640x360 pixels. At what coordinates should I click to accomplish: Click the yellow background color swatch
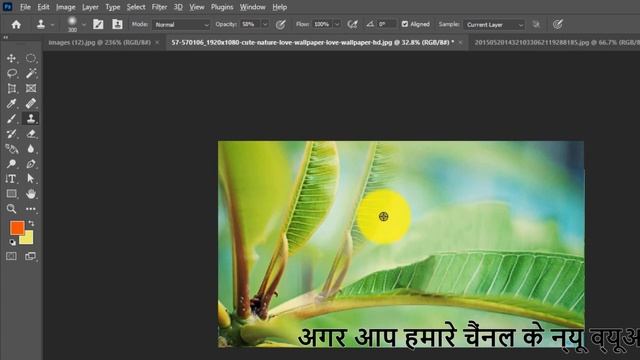pyautogui.click(x=27, y=239)
